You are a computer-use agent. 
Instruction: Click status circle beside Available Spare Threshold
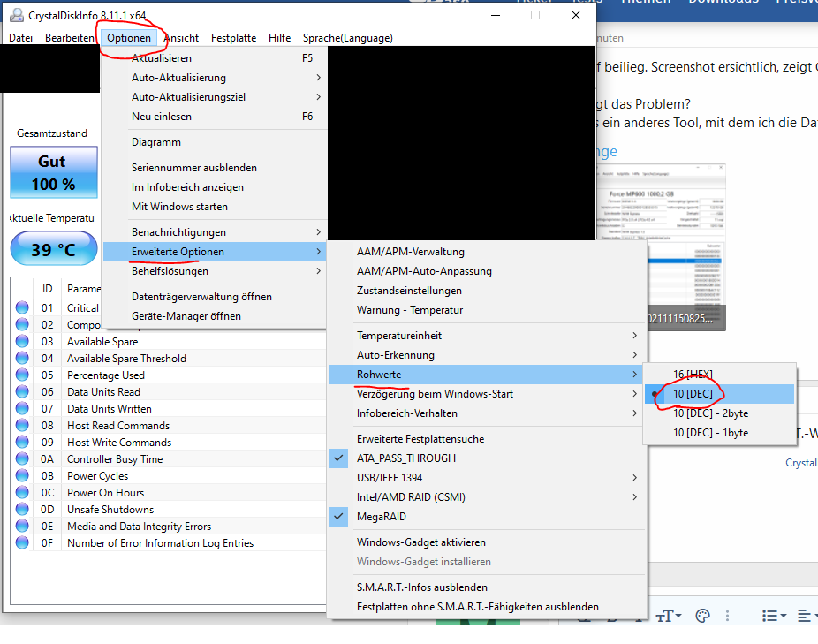(x=22, y=358)
